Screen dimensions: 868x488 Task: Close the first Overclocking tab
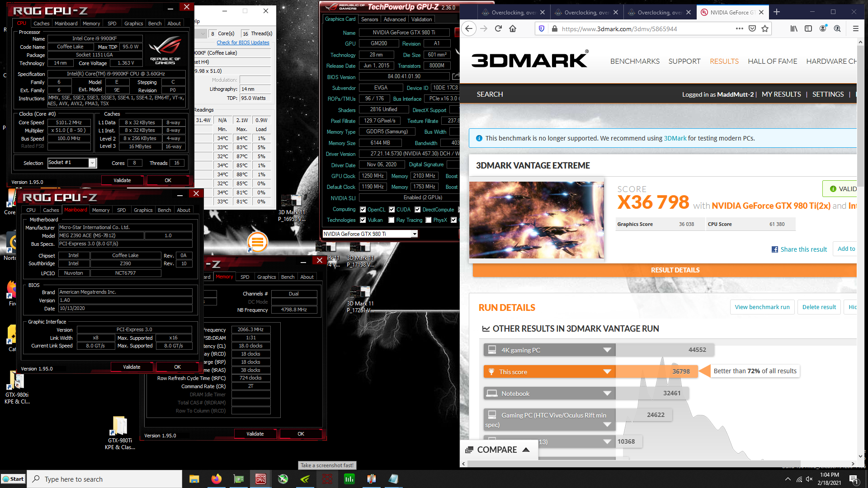click(542, 13)
